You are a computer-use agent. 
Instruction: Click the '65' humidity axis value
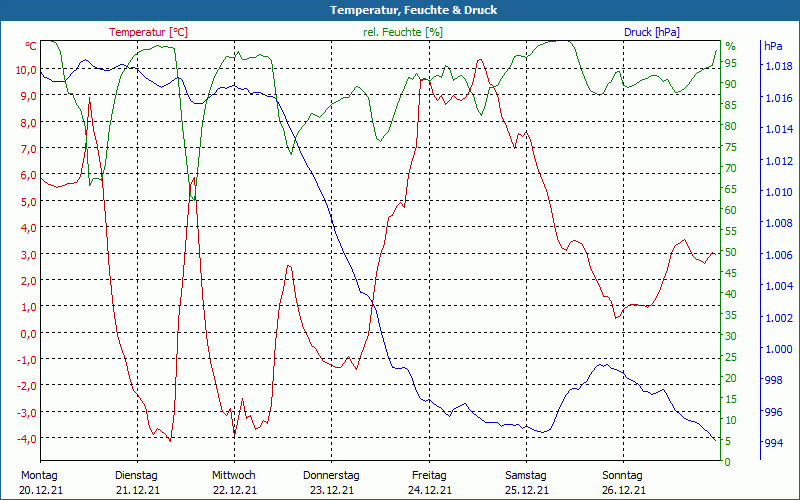pos(730,189)
